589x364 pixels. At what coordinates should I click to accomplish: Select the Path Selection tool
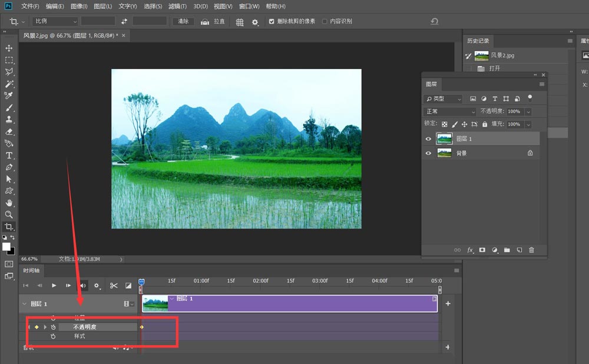point(9,179)
